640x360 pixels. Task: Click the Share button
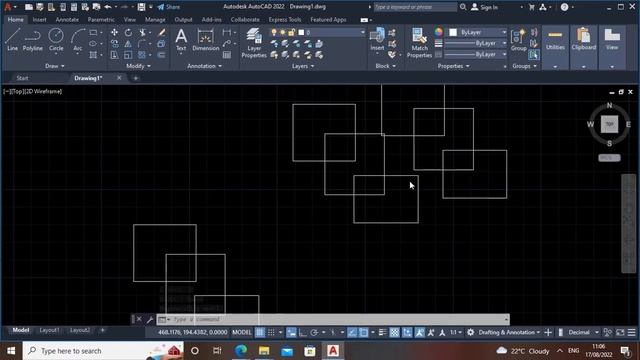169,7
